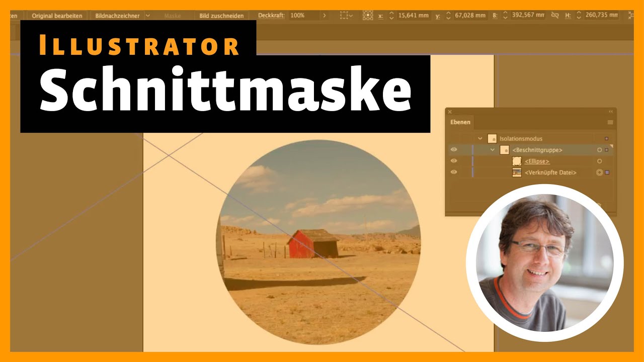This screenshot has height=362, width=644.
Task: Click the Isolationsmodus selection color square
Action: [607, 138]
